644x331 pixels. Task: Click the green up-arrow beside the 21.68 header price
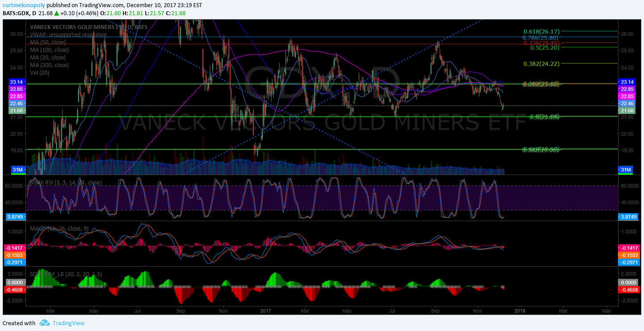tap(57, 13)
